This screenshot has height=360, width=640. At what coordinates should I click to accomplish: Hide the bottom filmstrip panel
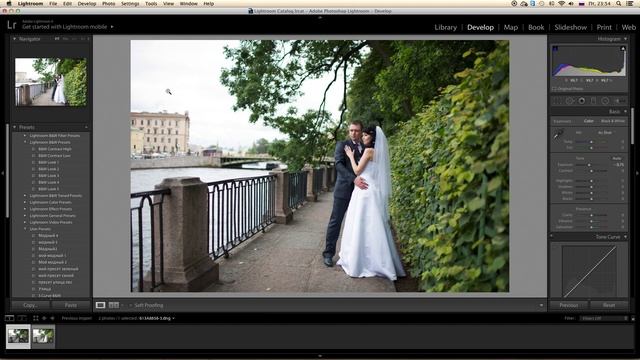[320, 356]
